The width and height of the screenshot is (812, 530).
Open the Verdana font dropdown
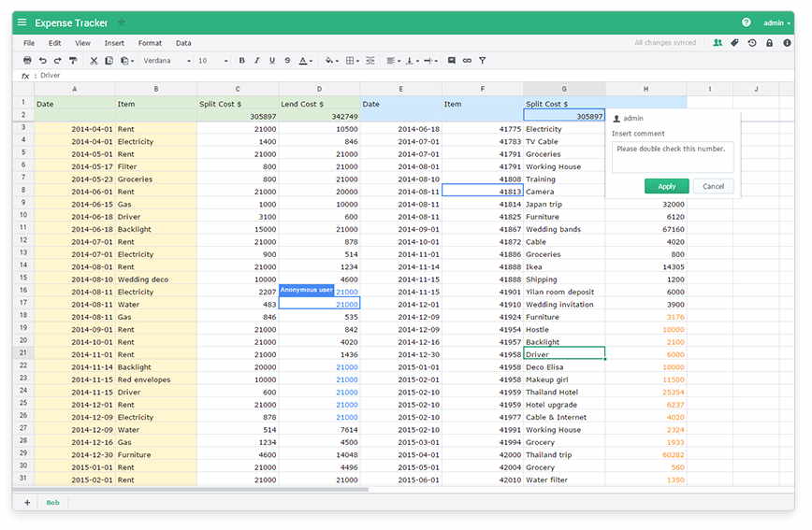[x=165, y=61]
